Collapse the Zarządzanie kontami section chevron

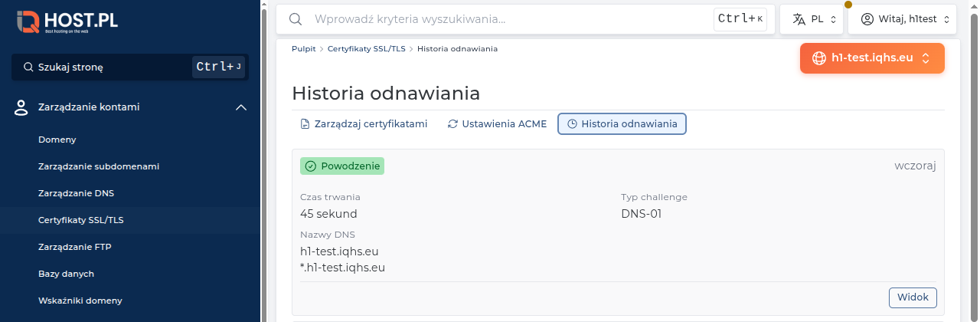click(x=241, y=107)
